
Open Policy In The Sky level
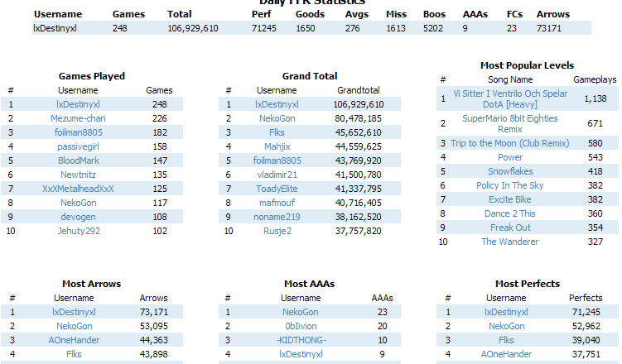(x=509, y=185)
